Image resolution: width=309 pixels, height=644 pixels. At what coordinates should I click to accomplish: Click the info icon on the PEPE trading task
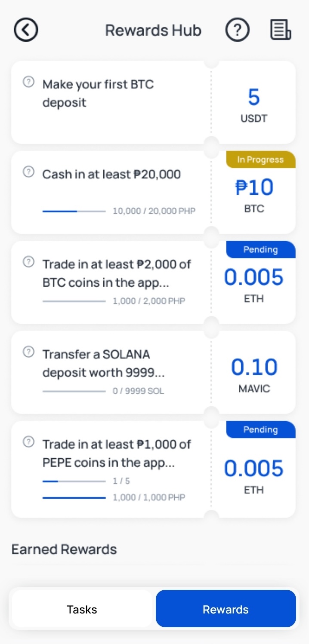point(28,441)
